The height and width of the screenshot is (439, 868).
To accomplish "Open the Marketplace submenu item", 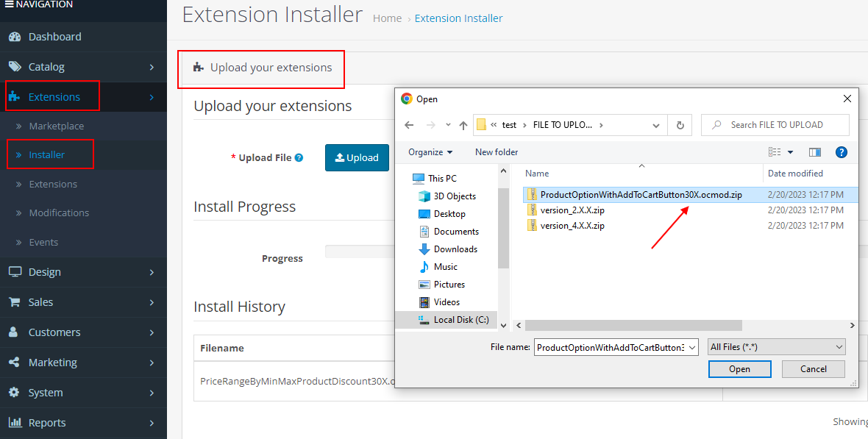I will [x=56, y=126].
